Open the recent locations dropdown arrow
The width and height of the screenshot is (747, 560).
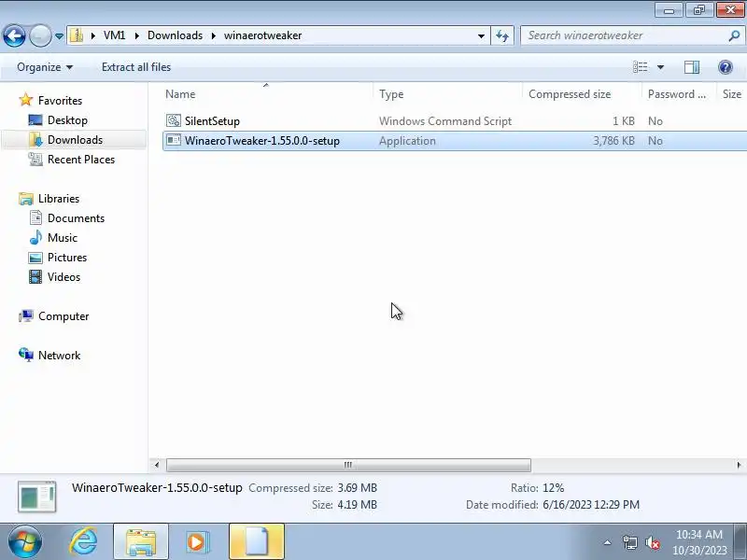coord(59,36)
